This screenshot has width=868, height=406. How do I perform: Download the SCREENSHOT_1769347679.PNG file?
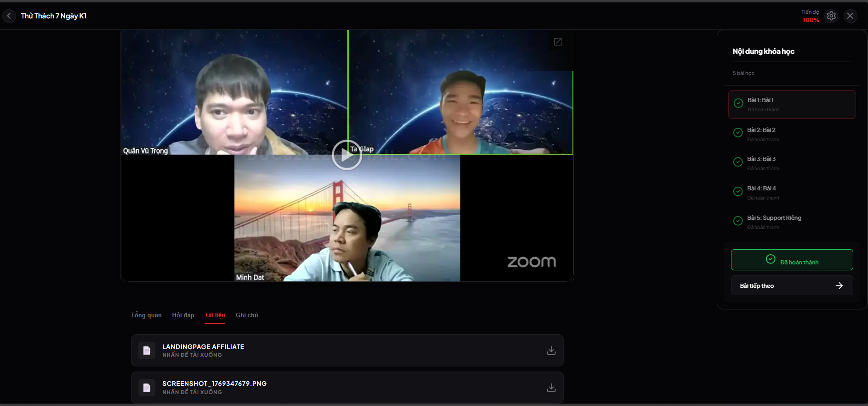[551, 388]
